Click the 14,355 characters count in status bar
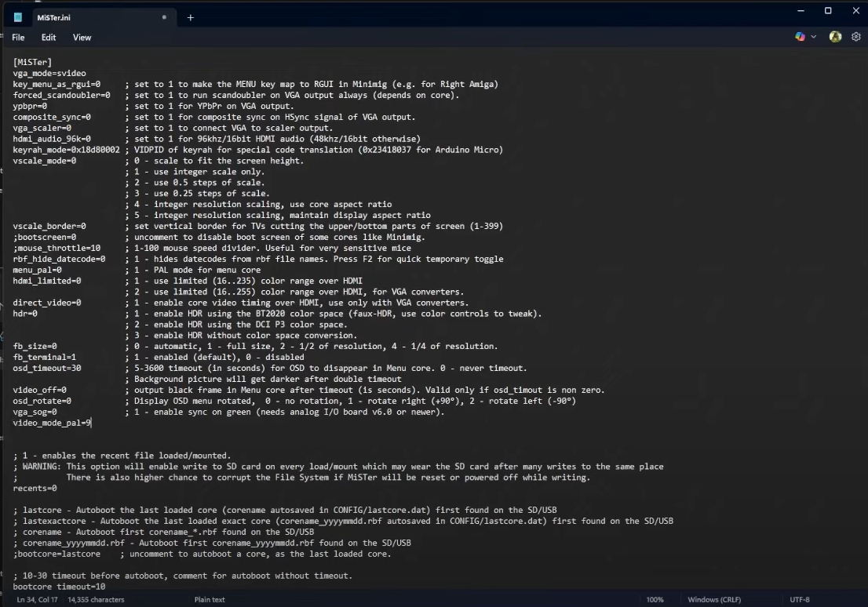This screenshot has height=607, width=868. coord(96,600)
